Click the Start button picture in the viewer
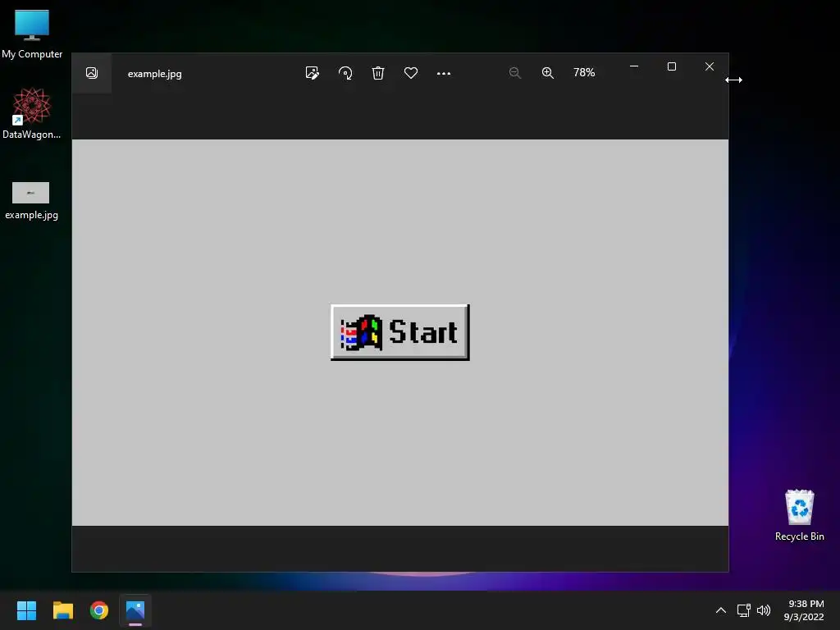This screenshot has height=630, width=840. (x=400, y=332)
